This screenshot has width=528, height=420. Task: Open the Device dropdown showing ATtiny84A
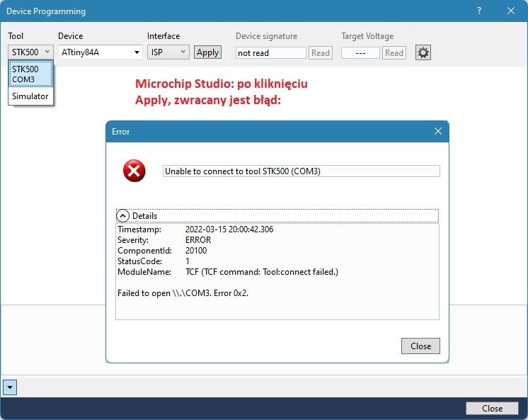pos(100,52)
